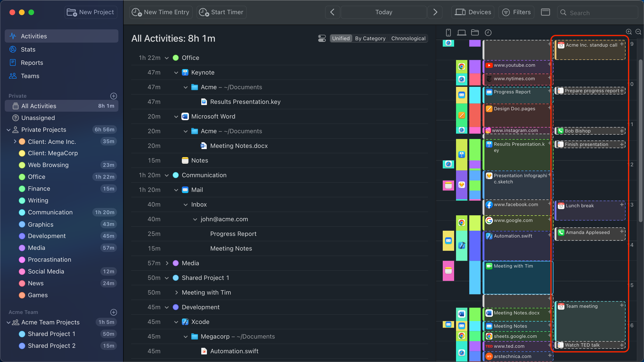Switch to Chronological view
Viewport: 644px width, 362px height.
[x=408, y=39]
